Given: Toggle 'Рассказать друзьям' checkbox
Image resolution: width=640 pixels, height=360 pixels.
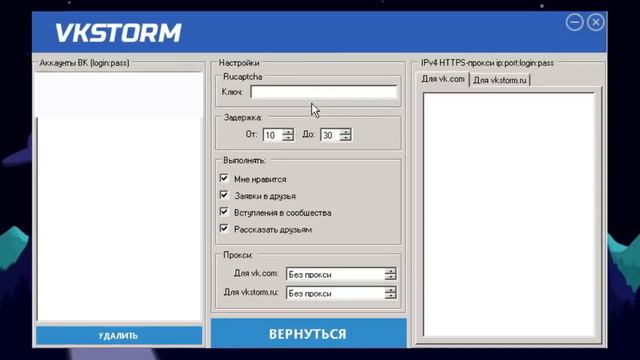Looking at the screenshot, I should coord(224,229).
